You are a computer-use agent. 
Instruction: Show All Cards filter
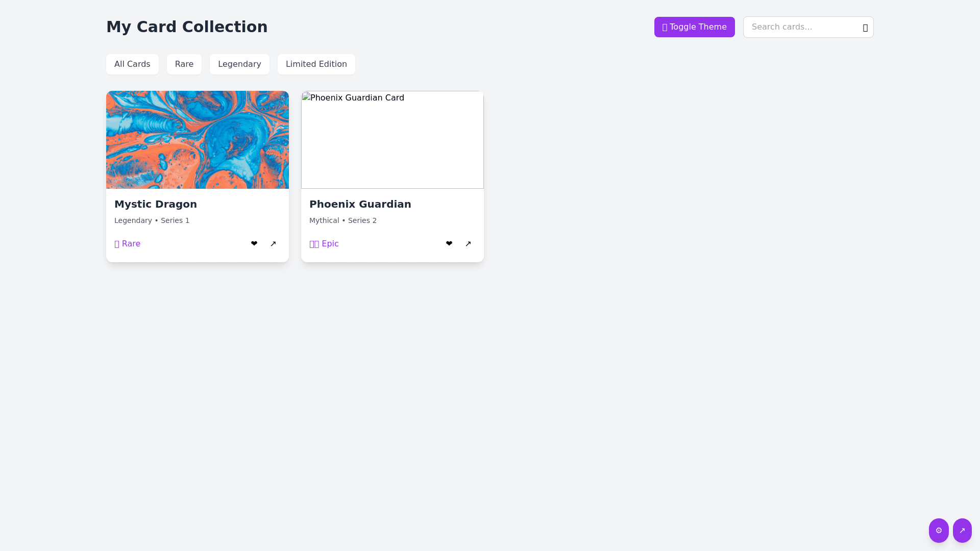[132, 64]
